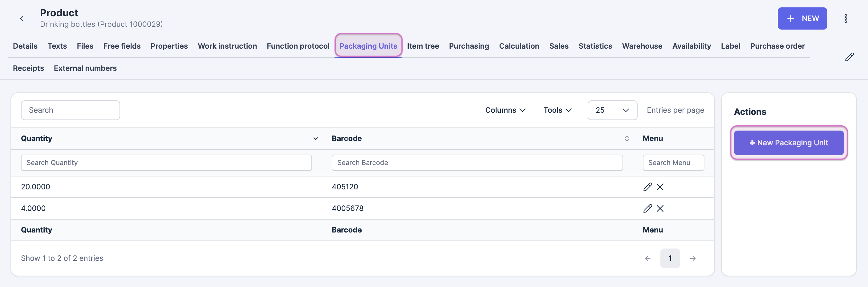Screen dimensions: 868x287
Task: Edit the packaging unit with barcode 405120
Action: [x=647, y=187]
